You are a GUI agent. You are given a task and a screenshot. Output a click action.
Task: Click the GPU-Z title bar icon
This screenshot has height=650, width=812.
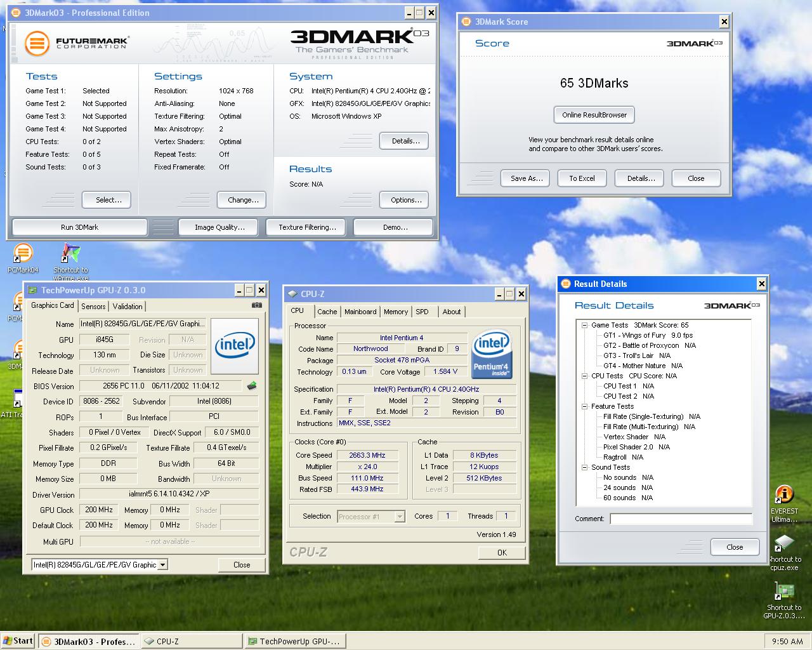pos(33,290)
